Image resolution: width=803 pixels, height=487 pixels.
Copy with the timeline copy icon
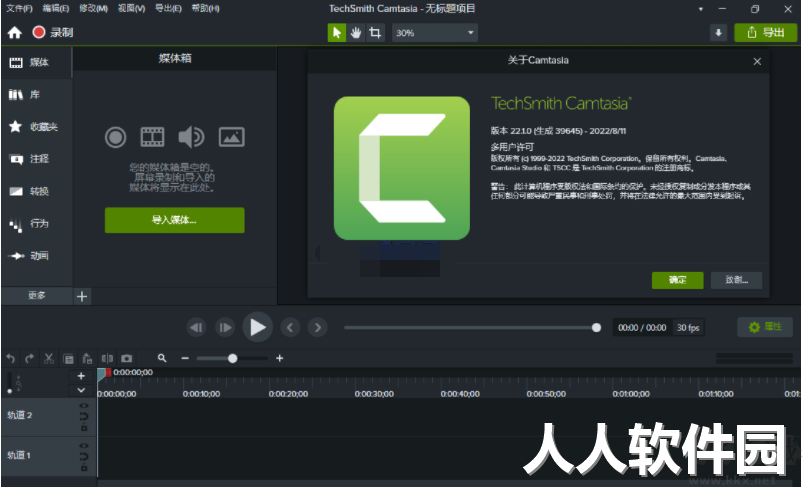click(x=68, y=359)
